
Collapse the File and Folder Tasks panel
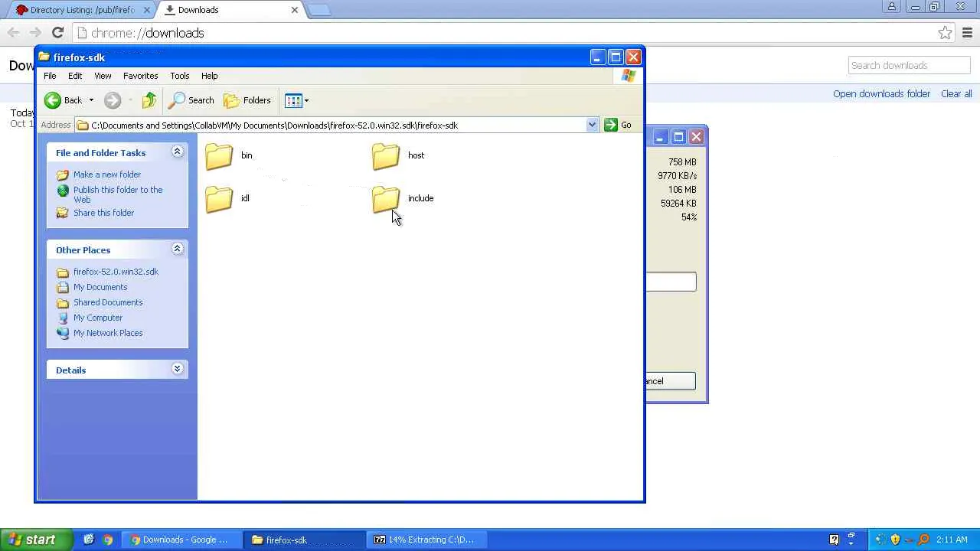(x=177, y=152)
